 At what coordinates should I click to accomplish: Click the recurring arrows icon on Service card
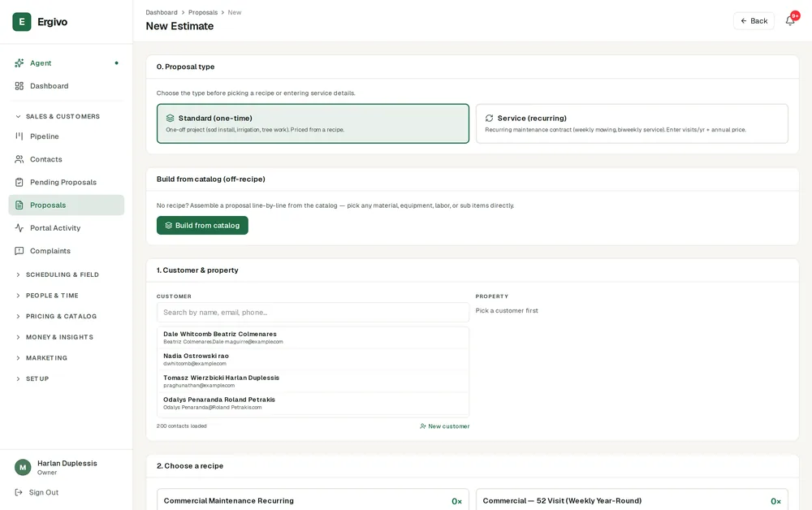click(489, 118)
